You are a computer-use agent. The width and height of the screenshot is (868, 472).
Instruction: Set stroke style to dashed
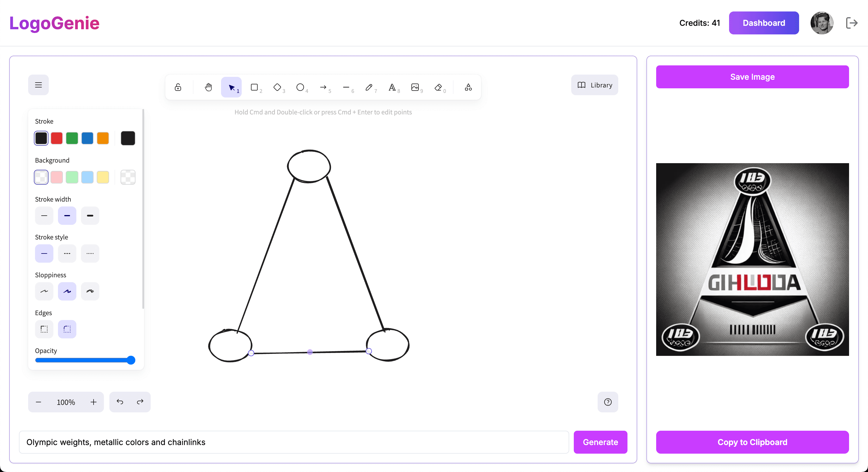pyautogui.click(x=67, y=253)
